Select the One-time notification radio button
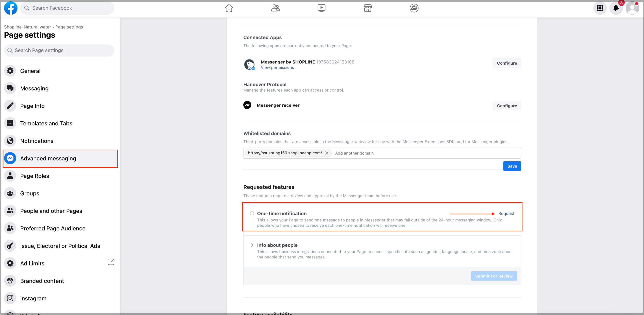Screen dimensions: 644x315 (252, 213)
